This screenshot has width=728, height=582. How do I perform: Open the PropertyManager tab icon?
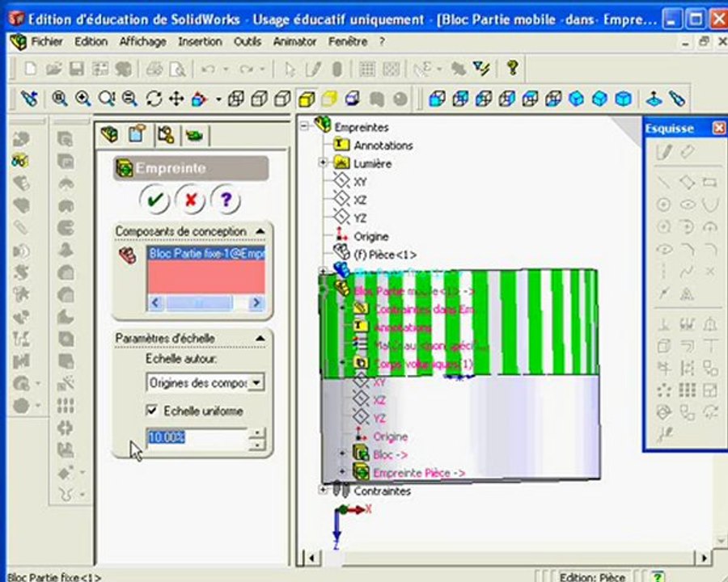(x=137, y=134)
